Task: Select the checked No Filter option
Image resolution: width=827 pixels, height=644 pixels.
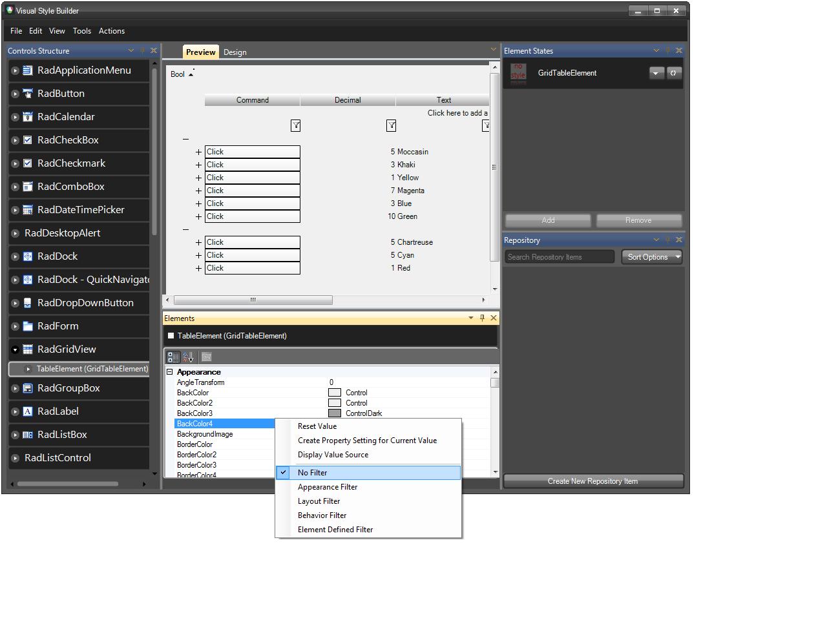Action: coord(368,473)
